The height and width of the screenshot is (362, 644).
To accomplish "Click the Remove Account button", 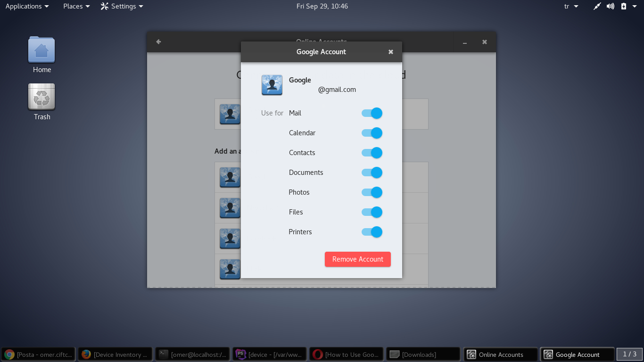I will (357, 259).
